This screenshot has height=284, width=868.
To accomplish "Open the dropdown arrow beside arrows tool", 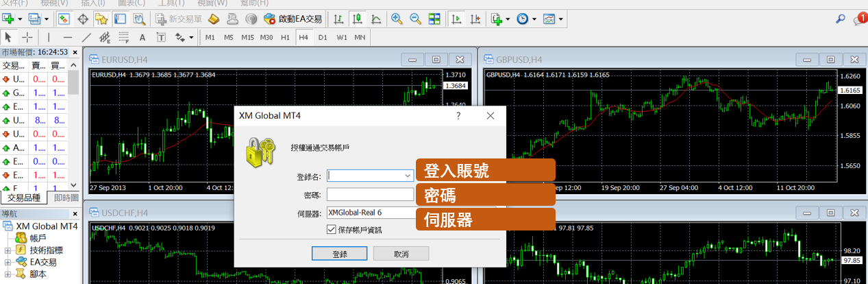I will point(191,37).
